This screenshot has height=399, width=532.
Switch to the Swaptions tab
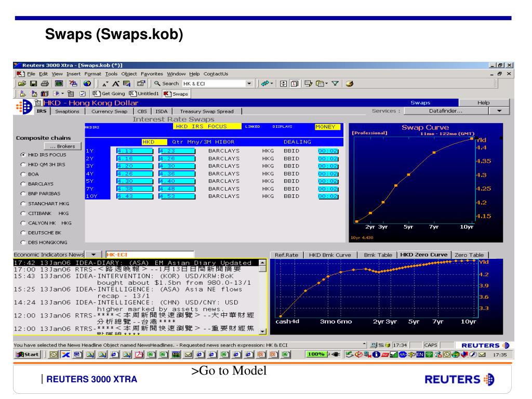(x=67, y=111)
